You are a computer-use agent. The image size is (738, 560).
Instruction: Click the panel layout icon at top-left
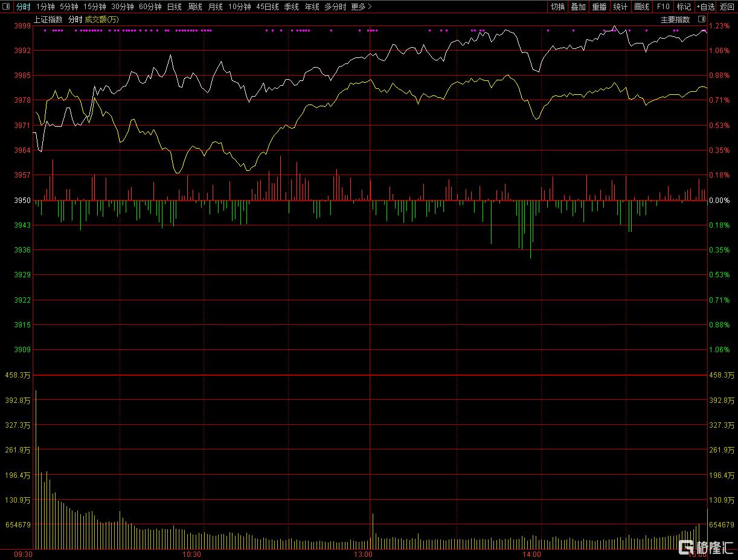coord(7,7)
